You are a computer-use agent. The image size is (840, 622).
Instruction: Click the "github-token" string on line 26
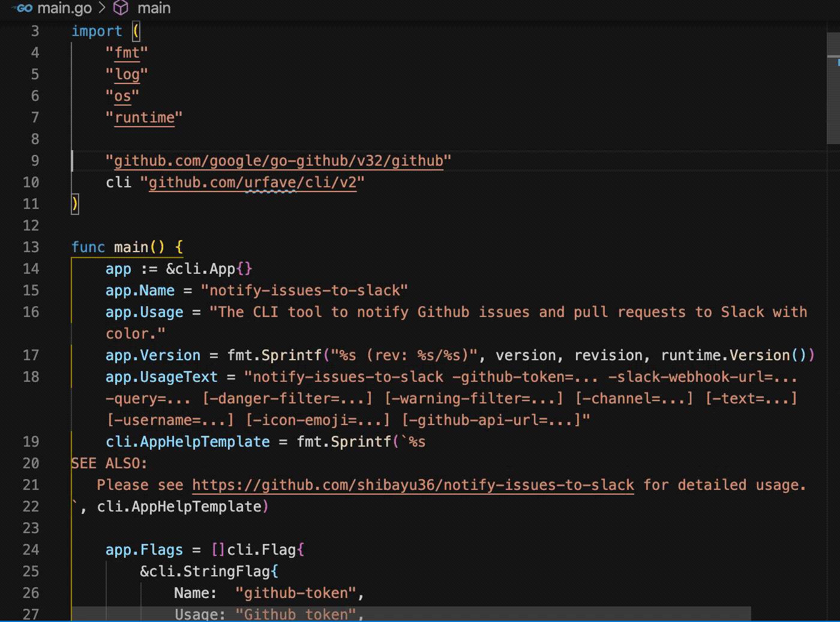coord(296,593)
